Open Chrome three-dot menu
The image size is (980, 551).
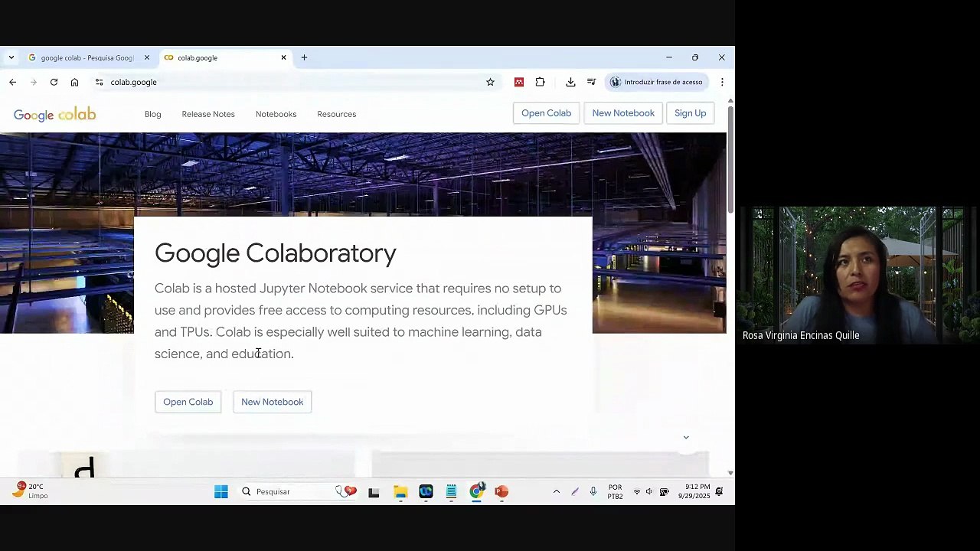(x=722, y=82)
